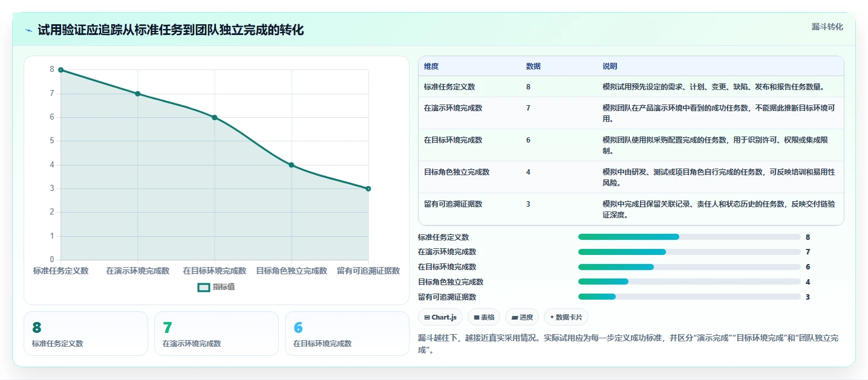Click the 在目标环境完成数 progress bar
This screenshot has width=868, height=380.
690,267
